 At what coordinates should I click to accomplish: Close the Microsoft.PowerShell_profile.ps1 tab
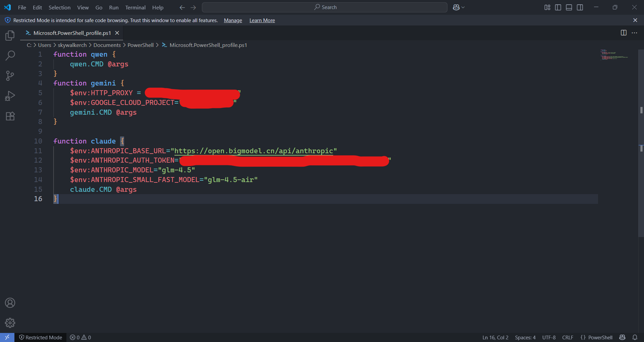point(117,33)
